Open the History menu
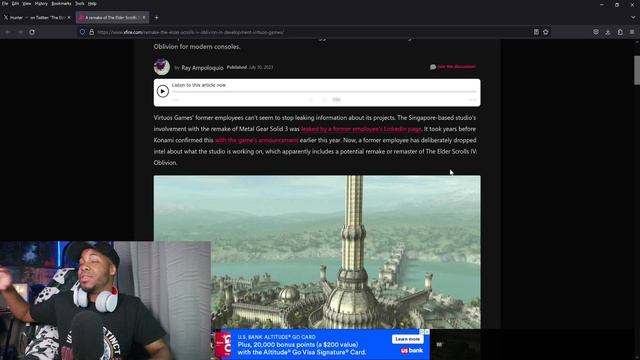 click(x=41, y=4)
